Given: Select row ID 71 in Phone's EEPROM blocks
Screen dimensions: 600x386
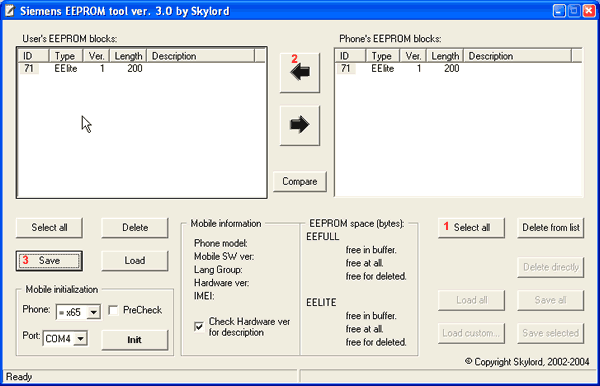Looking at the screenshot, I should tap(458, 68).
